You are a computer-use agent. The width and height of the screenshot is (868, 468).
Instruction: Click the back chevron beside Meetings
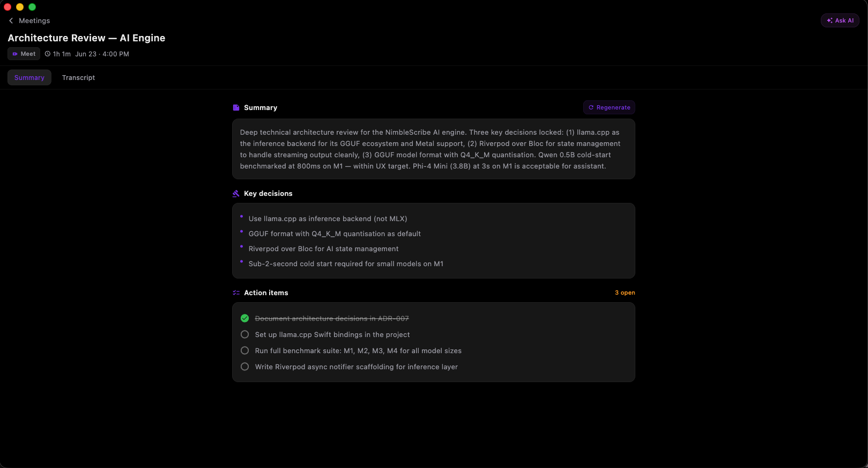11,20
